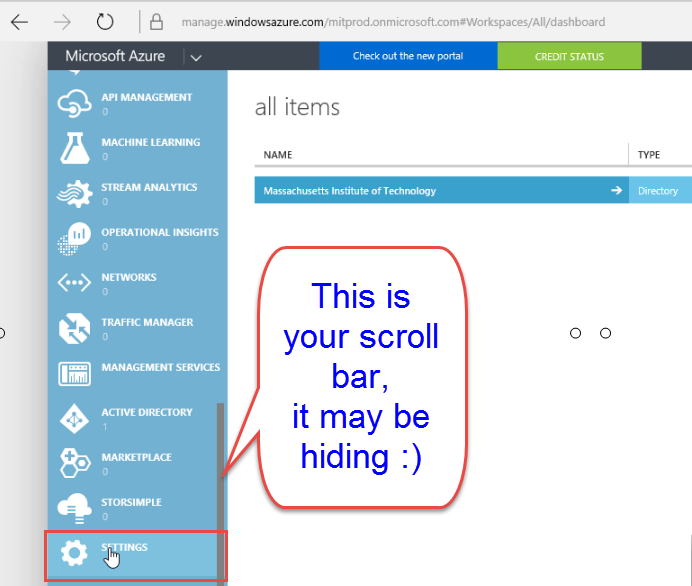This screenshot has height=586, width=692.
Task: Select the Traffic Manager icon
Action: click(x=75, y=328)
